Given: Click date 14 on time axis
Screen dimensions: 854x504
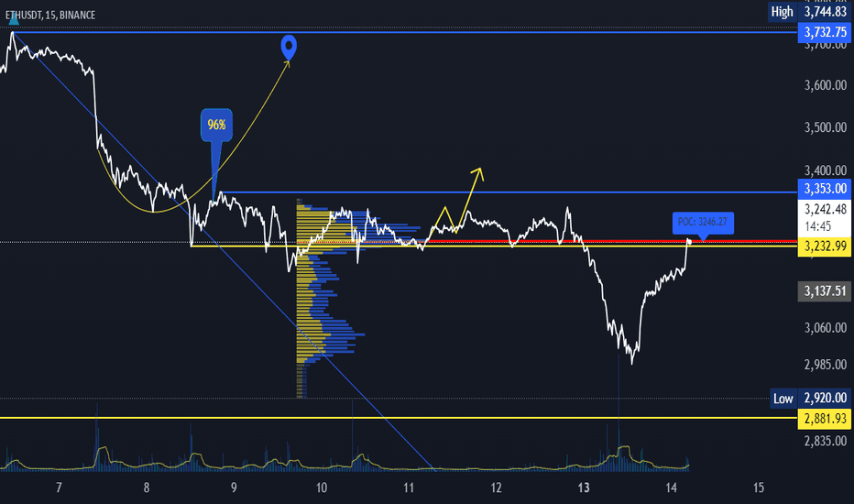Looking at the screenshot, I should [671, 488].
